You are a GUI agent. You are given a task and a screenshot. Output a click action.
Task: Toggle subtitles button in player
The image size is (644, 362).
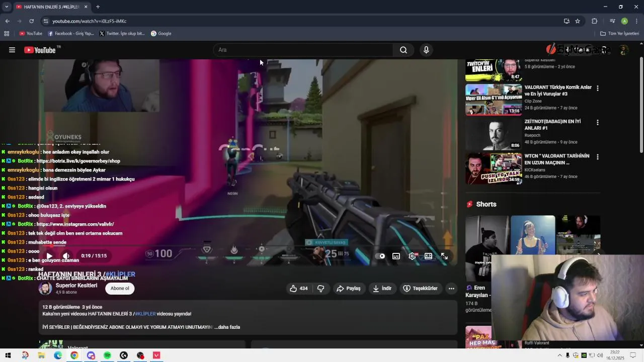396,256
